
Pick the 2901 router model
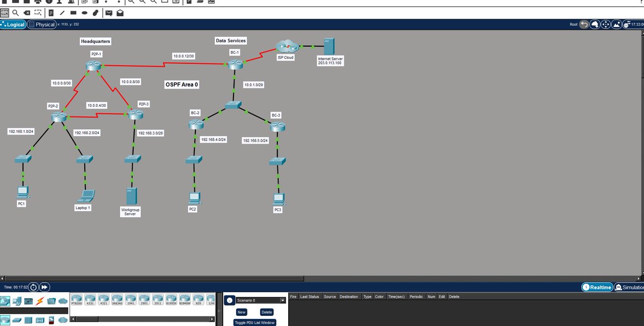coord(144,300)
